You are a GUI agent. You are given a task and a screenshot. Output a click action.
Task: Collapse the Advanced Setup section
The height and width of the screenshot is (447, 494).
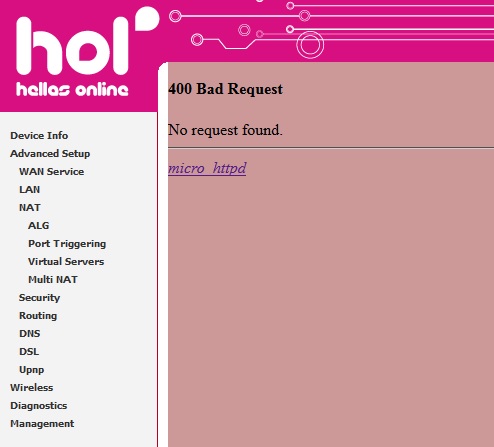click(x=50, y=154)
